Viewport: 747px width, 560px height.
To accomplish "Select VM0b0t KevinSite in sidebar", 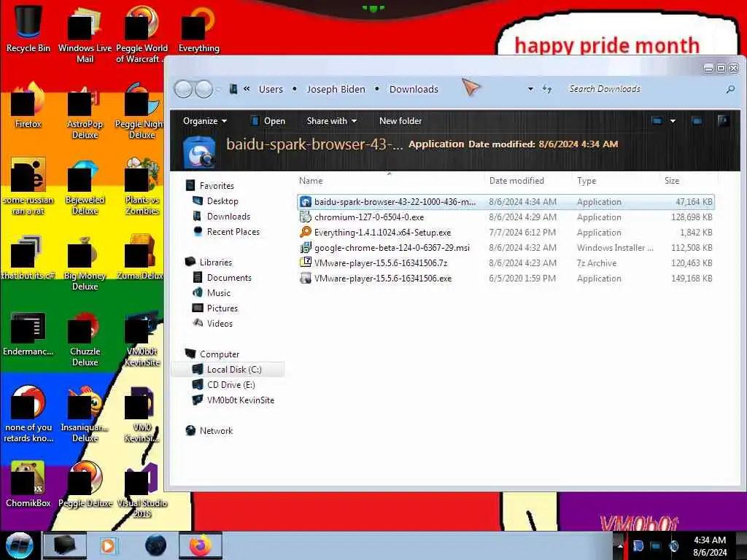I will pos(233,400).
